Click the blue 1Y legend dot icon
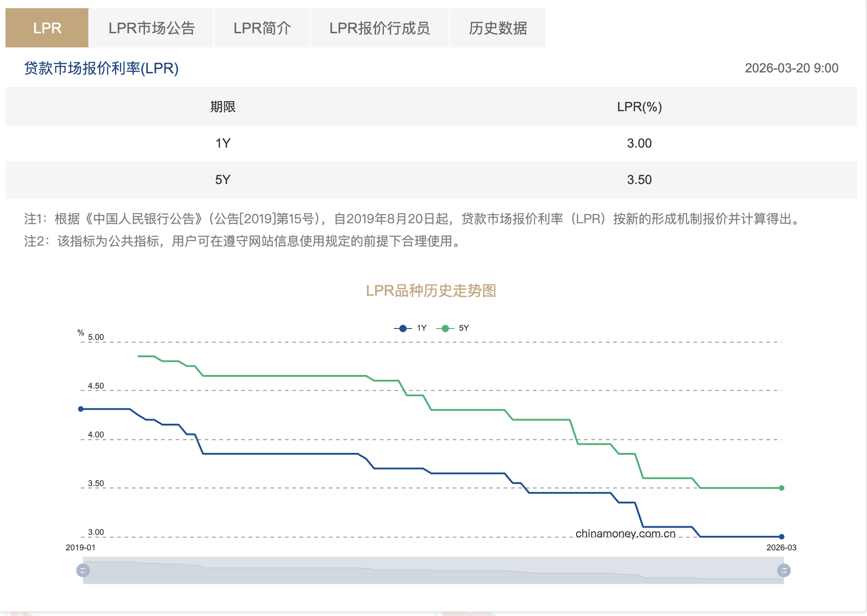Image resolution: width=867 pixels, height=616 pixels. click(x=402, y=328)
